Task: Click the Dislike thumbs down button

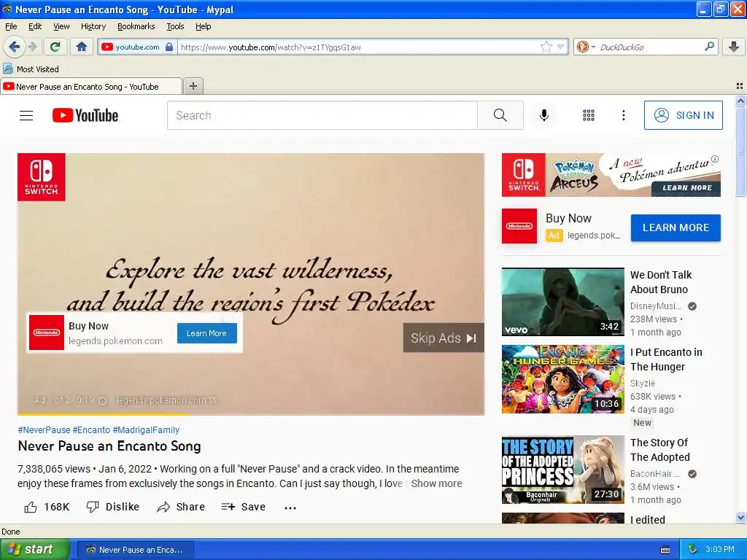Action: pyautogui.click(x=113, y=507)
